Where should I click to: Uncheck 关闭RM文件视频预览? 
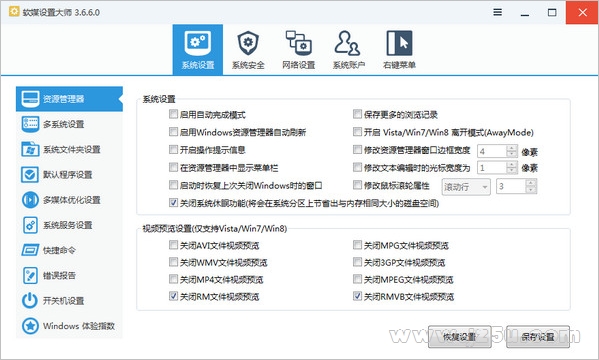[173, 296]
